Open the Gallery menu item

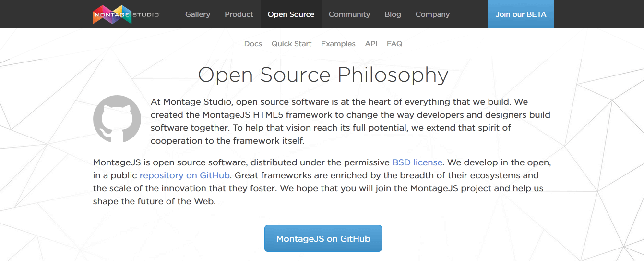[198, 14]
